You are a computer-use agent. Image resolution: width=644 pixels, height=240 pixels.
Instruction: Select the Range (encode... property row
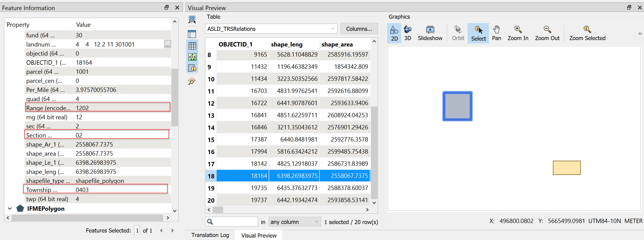98,108
